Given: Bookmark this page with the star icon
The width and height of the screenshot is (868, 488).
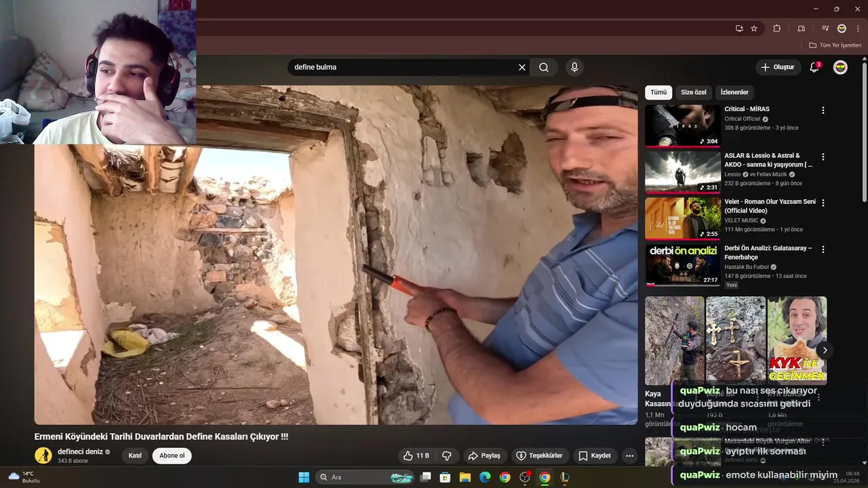Looking at the screenshot, I should click(x=754, y=28).
